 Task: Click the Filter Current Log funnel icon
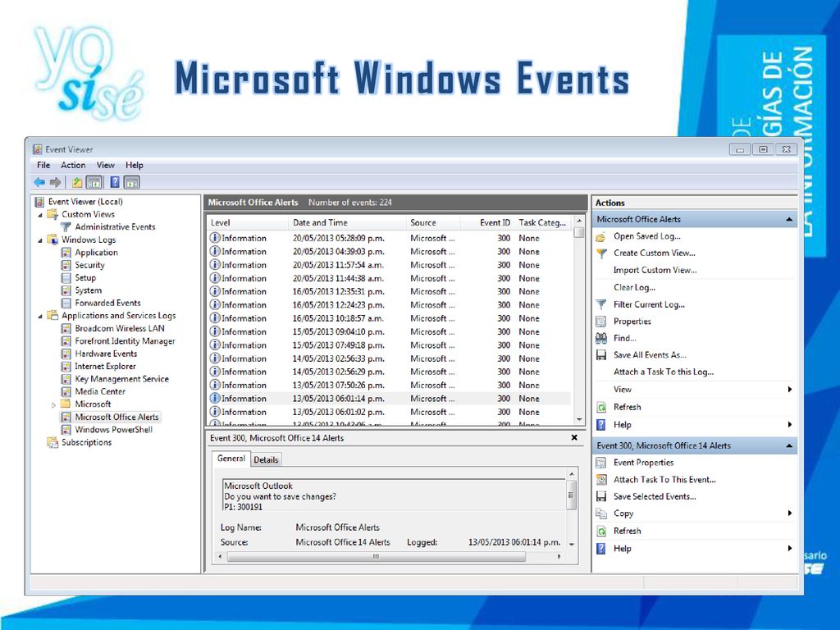(601, 304)
